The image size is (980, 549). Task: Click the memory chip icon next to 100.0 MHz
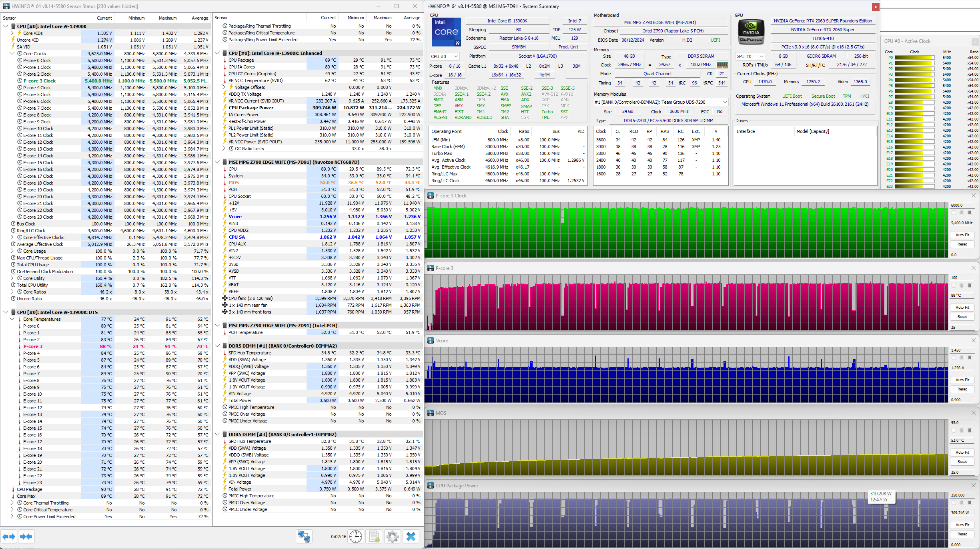pos(722,64)
